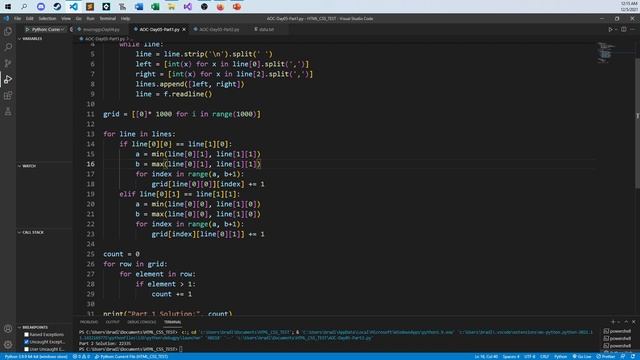Open the Edit menu

tap(29, 18)
